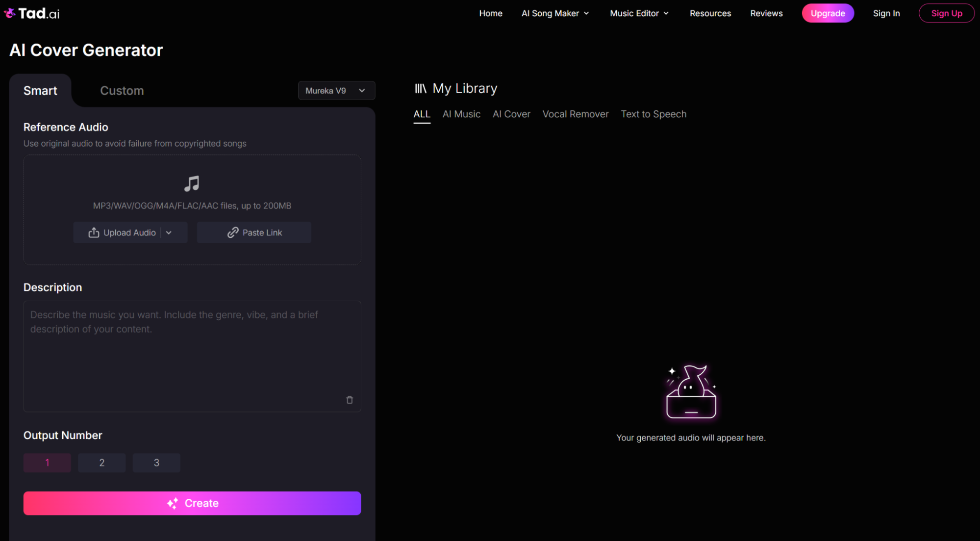Viewport: 980px width, 541px height.
Task: Switch to the Smart tab
Action: [40, 91]
